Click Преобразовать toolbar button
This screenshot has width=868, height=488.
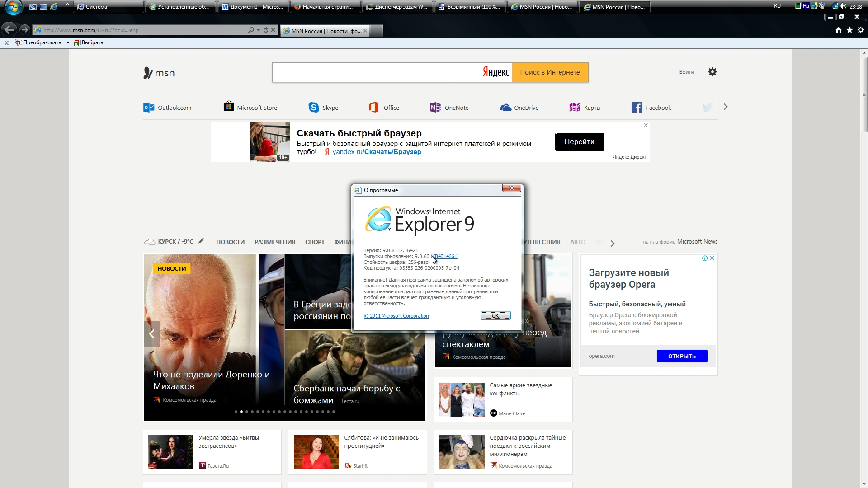tap(38, 42)
